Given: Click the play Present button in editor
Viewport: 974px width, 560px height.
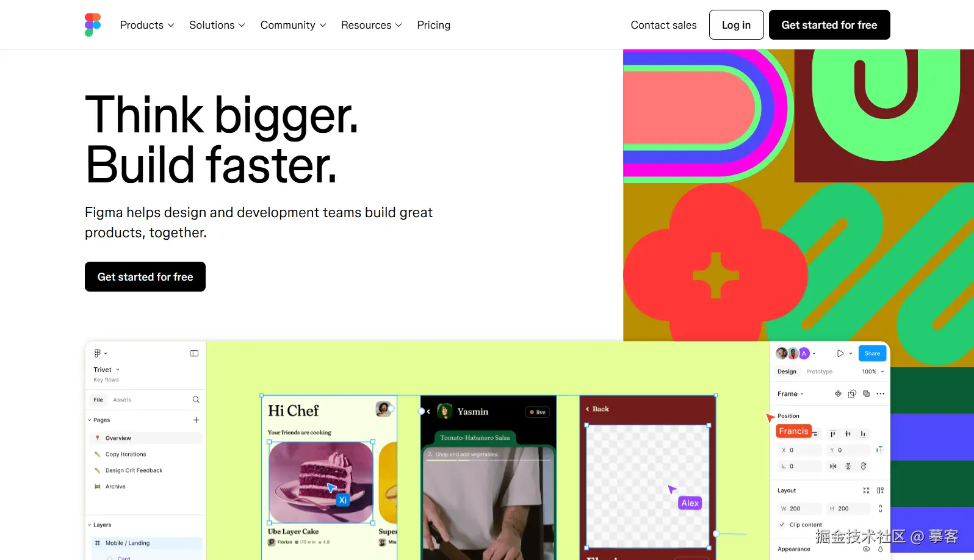Looking at the screenshot, I should coord(840,353).
